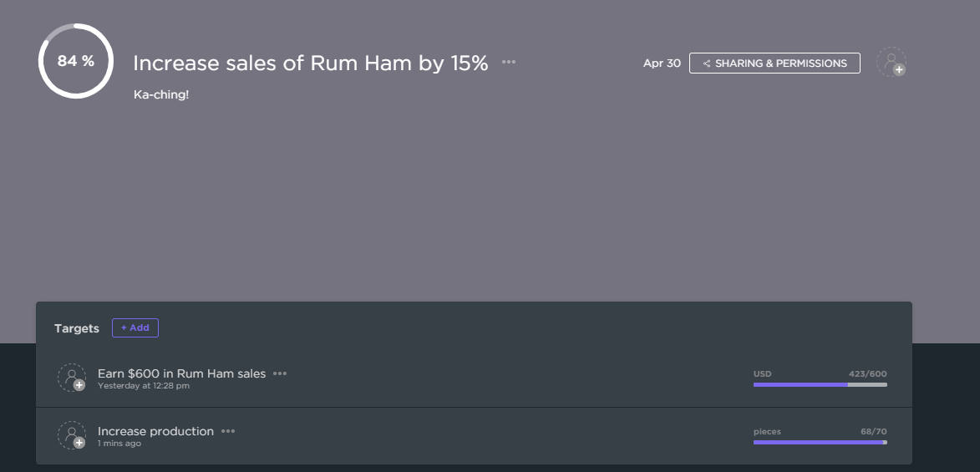Change the Apr 30 due date
980x472 pixels.
click(662, 63)
